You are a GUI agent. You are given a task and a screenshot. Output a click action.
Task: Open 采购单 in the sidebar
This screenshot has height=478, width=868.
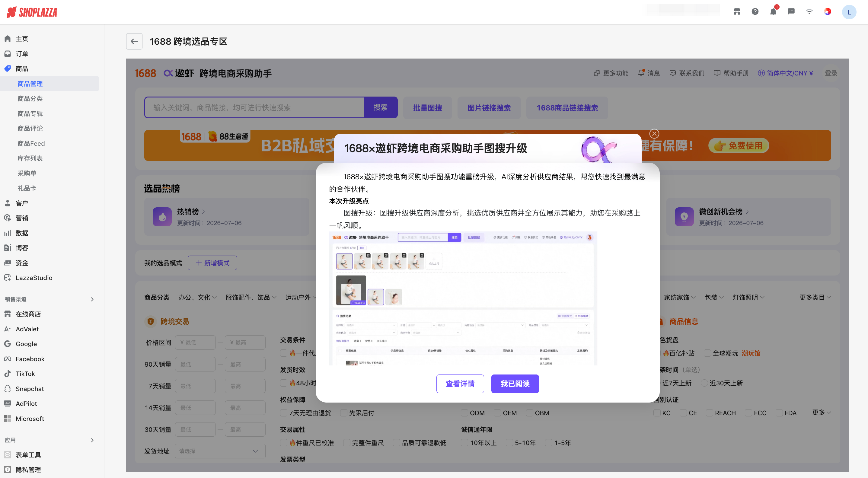pos(27,173)
